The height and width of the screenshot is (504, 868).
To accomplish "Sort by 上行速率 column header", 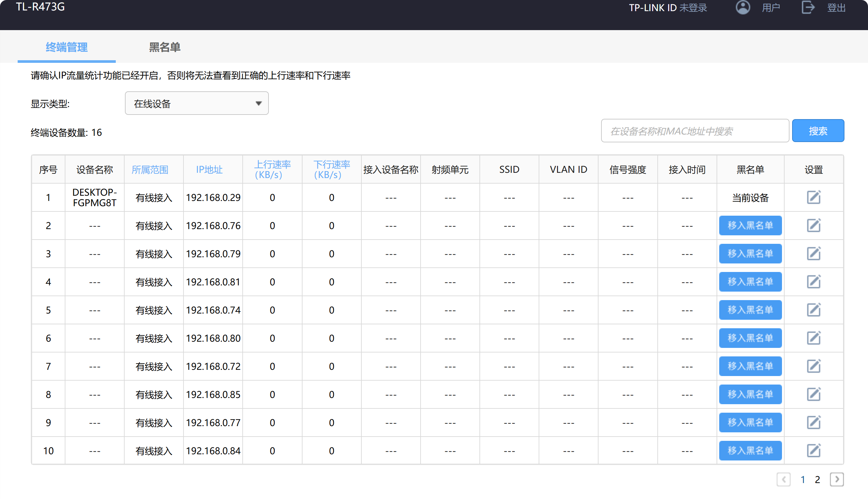I will coord(272,170).
